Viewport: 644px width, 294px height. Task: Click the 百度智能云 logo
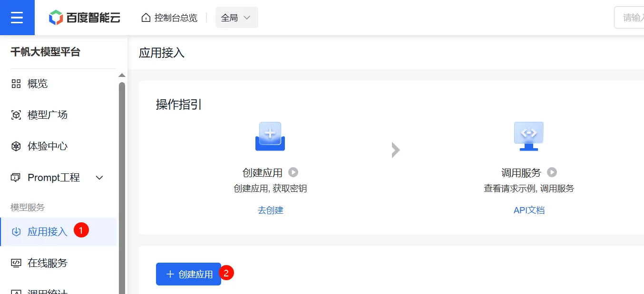85,17
